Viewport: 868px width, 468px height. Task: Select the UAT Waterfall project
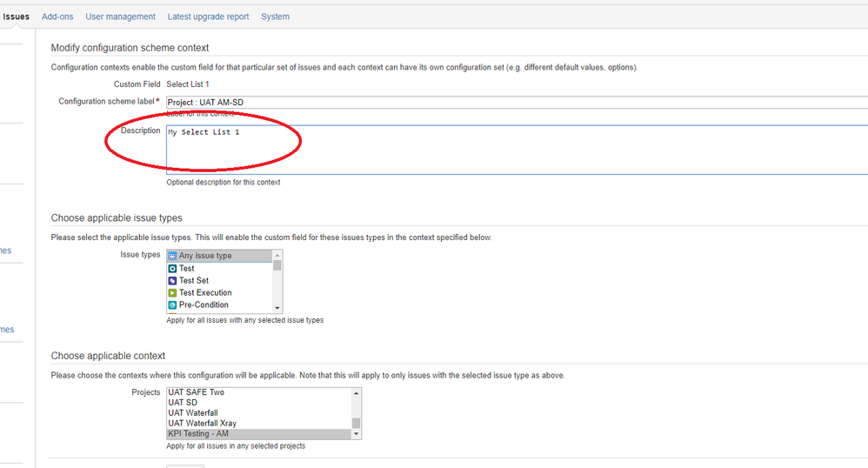point(259,413)
